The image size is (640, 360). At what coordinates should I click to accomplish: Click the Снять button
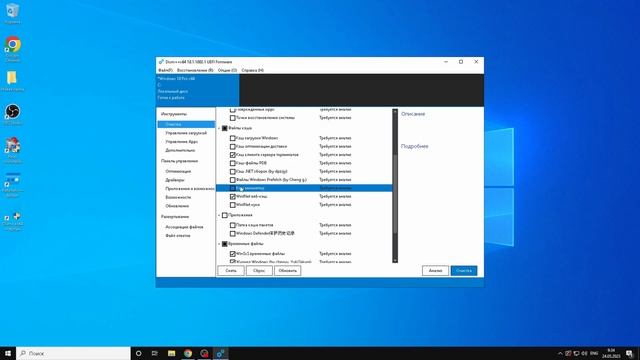[x=231, y=271]
